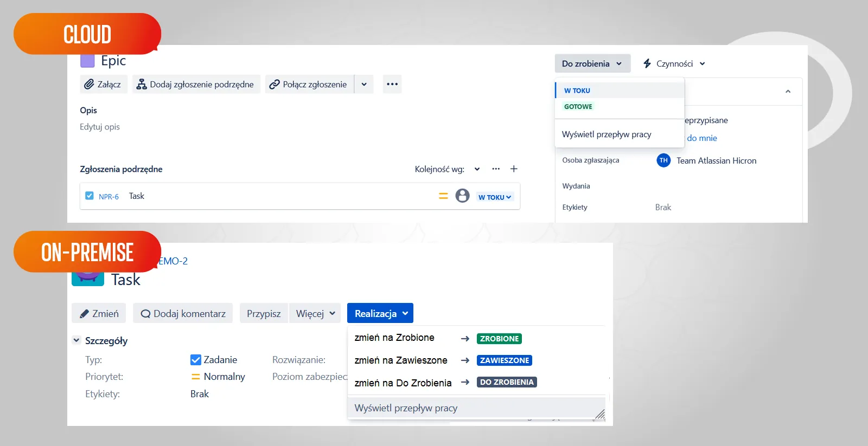Image resolution: width=868 pixels, height=446 pixels.
Task: Click Dodaj zgłoszenie podrzędne button
Action: click(196, 84)
